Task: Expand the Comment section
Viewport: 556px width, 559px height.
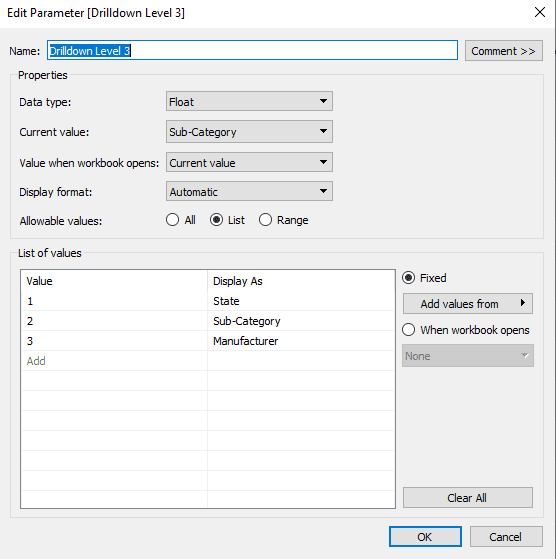Action: point(504,51)
